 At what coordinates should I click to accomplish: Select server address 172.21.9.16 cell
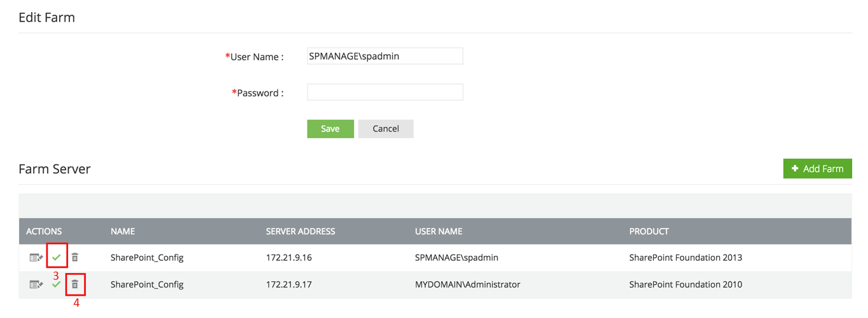point(288,258)
